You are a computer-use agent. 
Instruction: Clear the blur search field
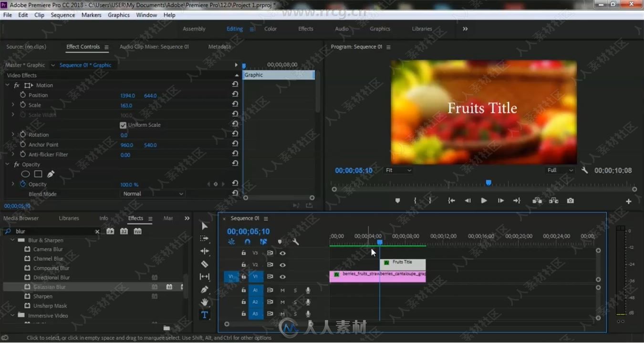pos(97,232)
